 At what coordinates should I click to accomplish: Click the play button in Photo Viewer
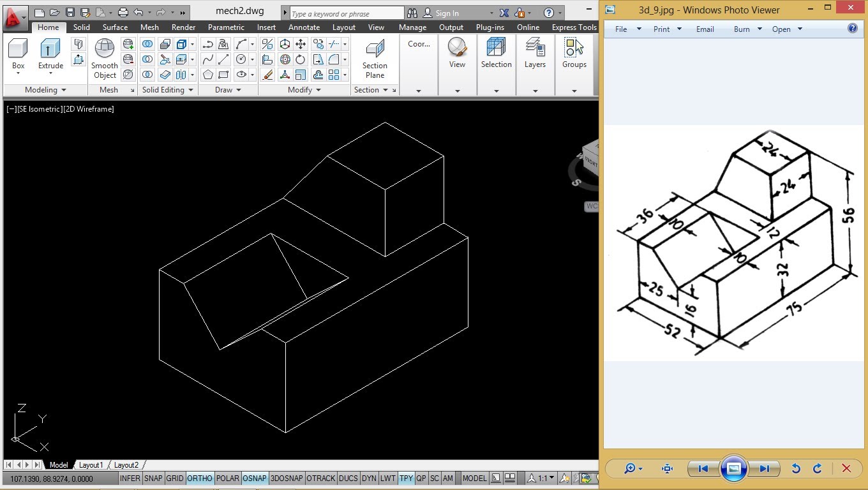point(734,468)
